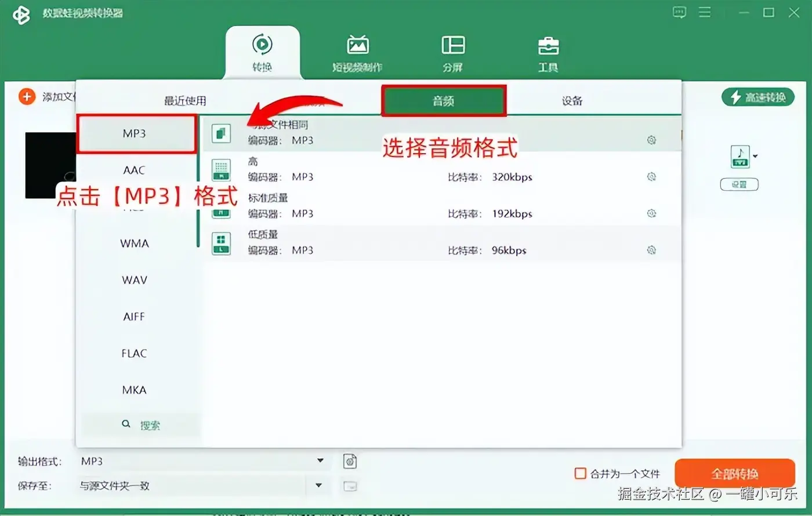Image resolution: width=812 pixels, height=516 pixels.
Task: Click the folder icon beside 保存至
Action: pyautogui.click(x=350, y=486)
